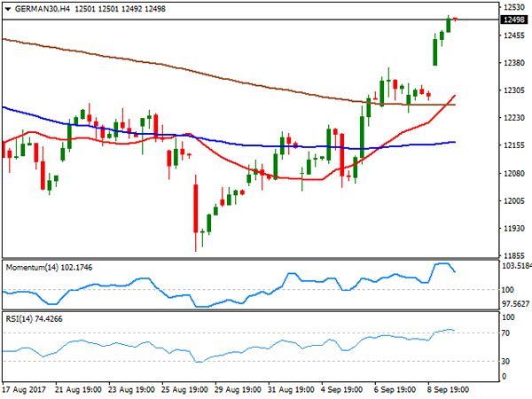
Task: Click the 12530 price axis label
Action: point(514,7)
